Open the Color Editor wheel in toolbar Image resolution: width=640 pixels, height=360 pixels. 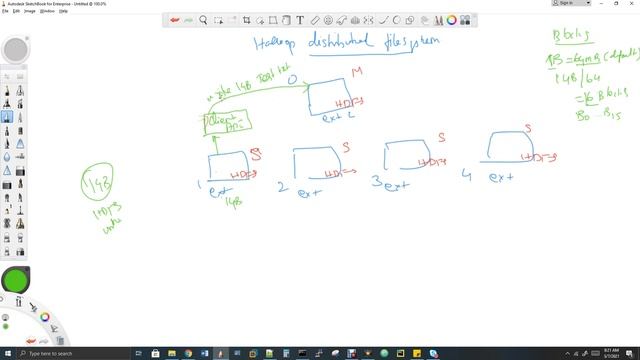[451, 20]
